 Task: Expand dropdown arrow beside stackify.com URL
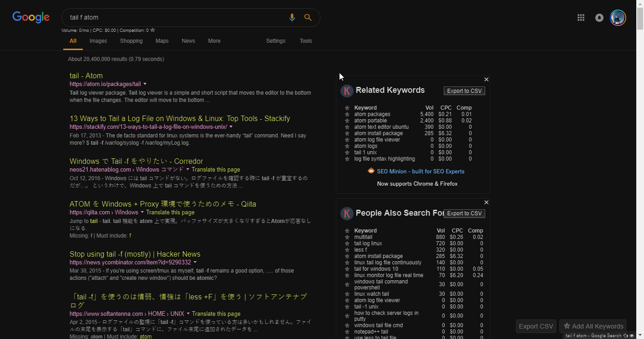coord(231,127)
